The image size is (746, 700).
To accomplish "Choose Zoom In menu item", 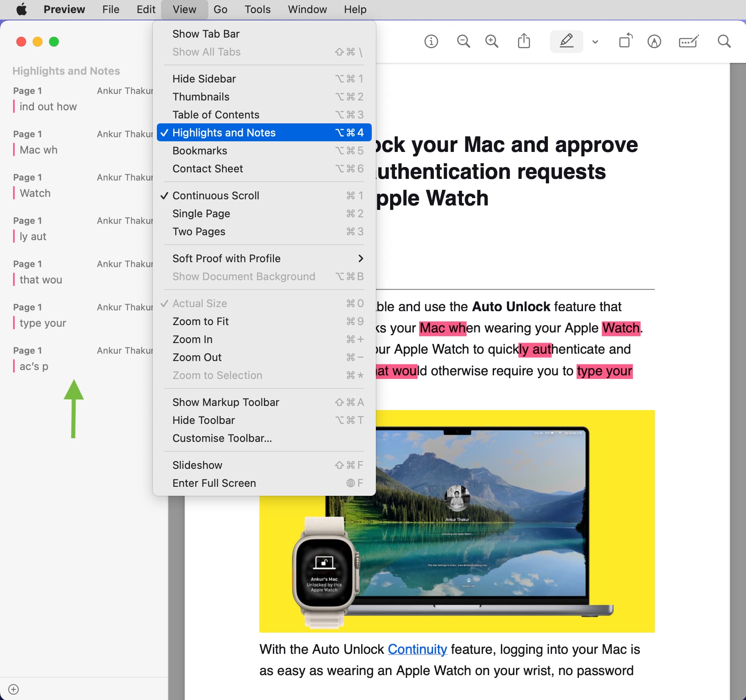I will click(x=264, y=339).
